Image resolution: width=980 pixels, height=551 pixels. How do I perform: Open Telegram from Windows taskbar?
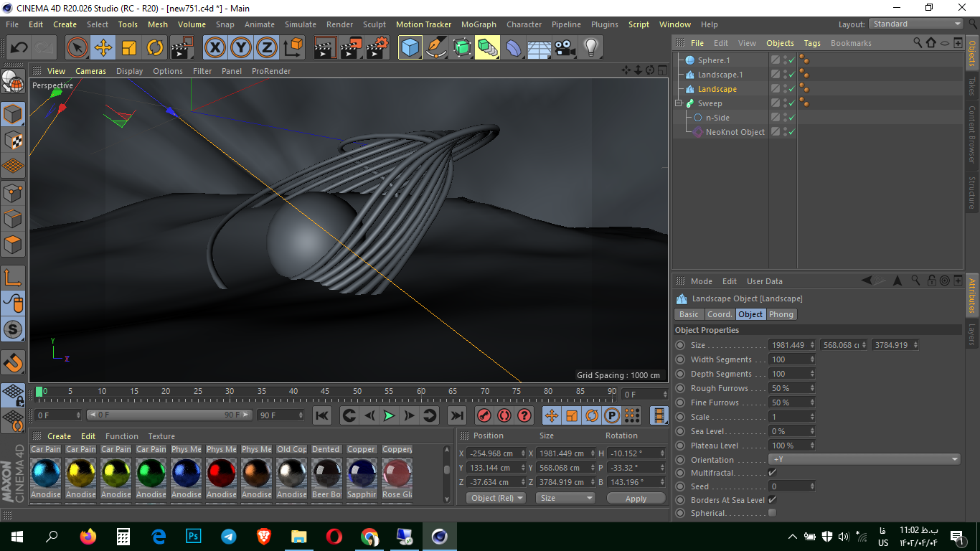tap(228, 537)
